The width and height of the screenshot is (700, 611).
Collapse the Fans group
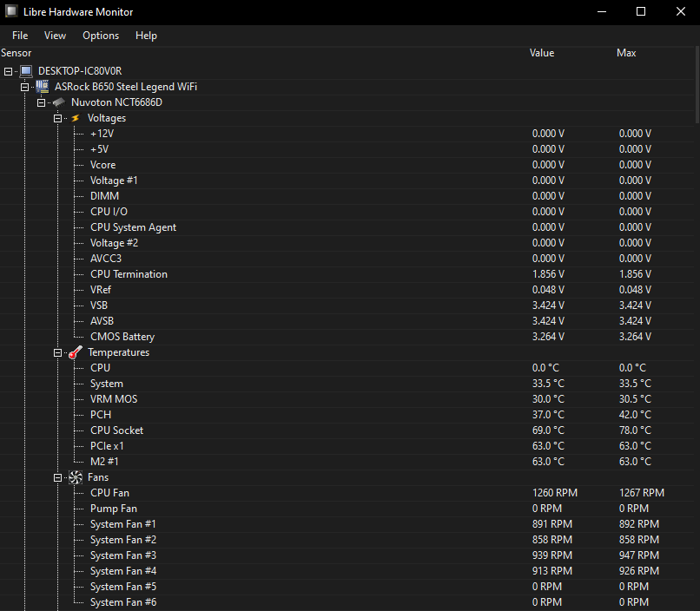pos(58,477)
